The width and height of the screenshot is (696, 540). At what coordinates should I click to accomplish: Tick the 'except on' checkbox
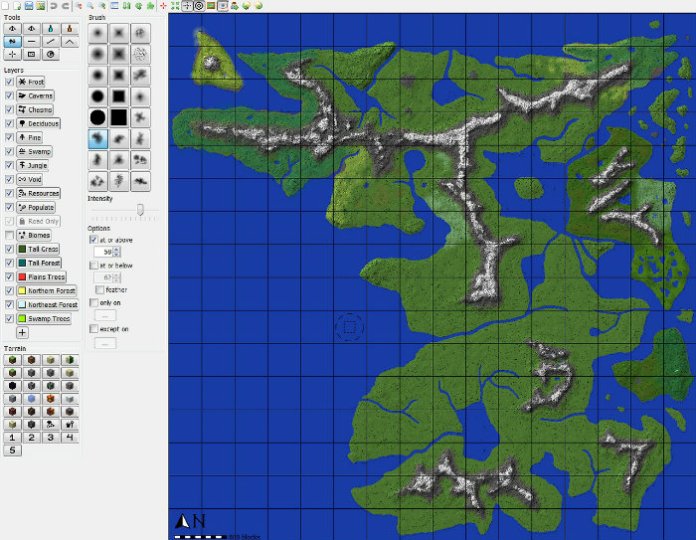(94, 329)
